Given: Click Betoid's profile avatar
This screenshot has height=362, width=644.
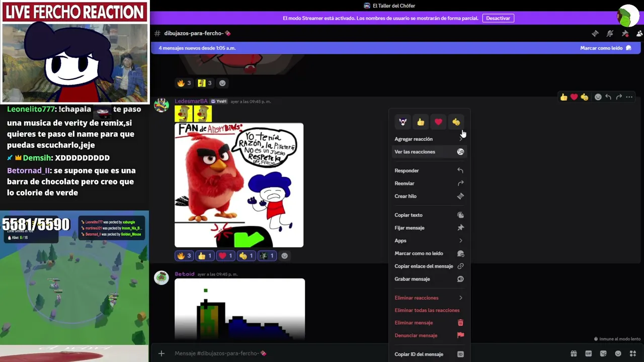Looking at the screenshot, I should click(162, 278).
